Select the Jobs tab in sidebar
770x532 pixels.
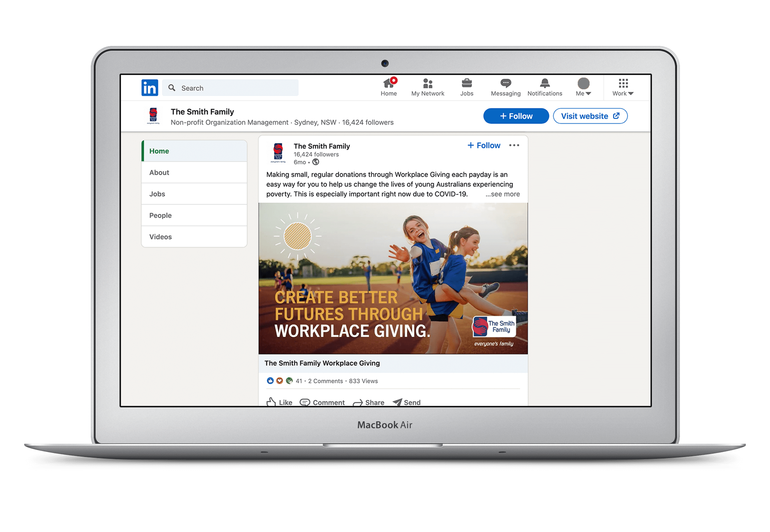point(194,194)
